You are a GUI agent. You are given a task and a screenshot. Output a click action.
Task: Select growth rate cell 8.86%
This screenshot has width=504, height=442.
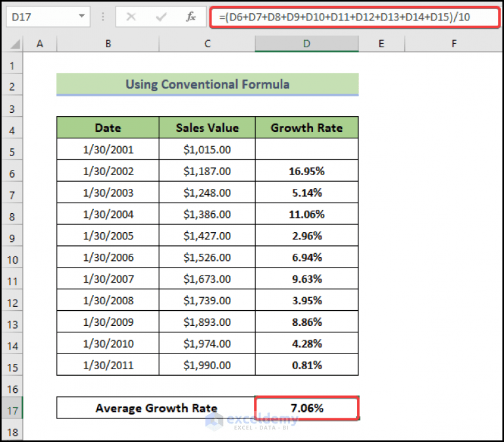coord(306,321)
